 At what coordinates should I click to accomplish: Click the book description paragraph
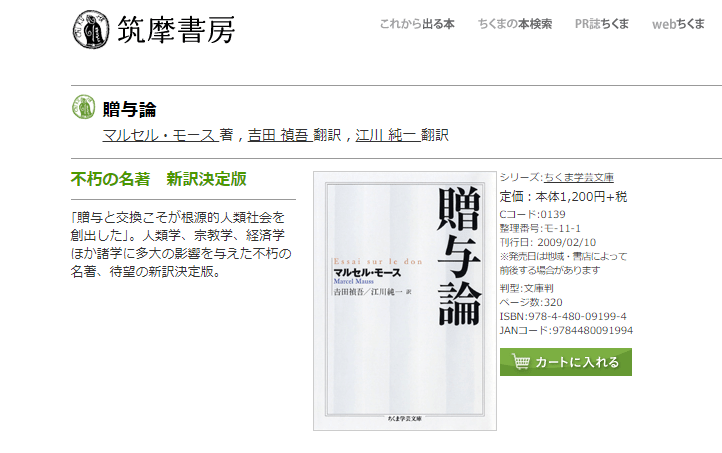click(x=181, y=244)
